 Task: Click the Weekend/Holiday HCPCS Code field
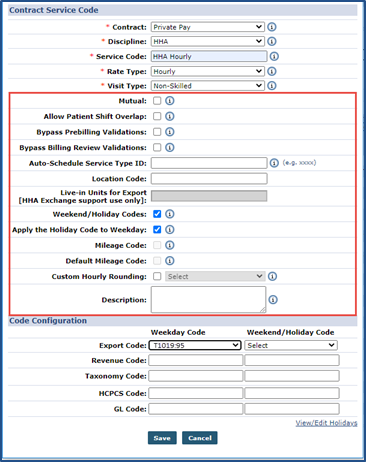pyautogui.click(x=292, y=393)
